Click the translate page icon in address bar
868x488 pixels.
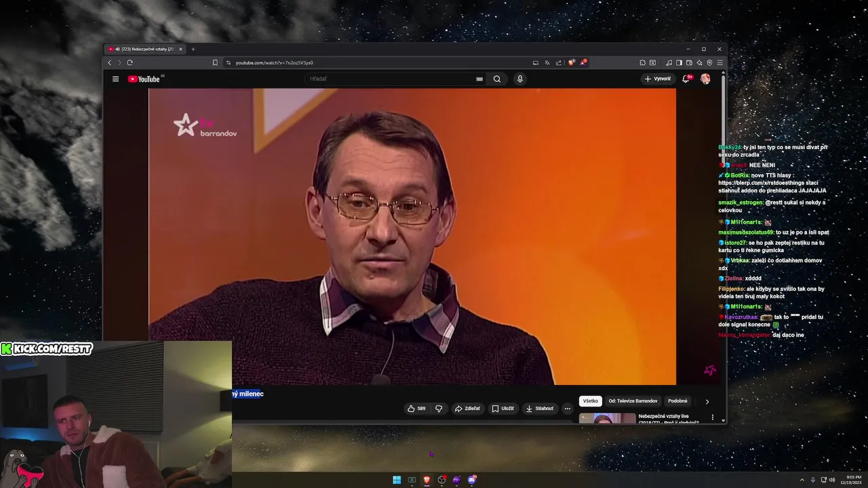coord(547,62)
